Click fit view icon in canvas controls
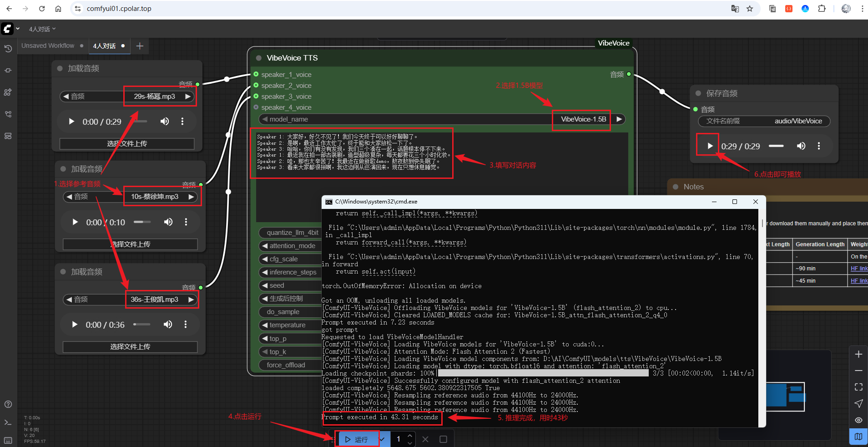Screen dimensions: 868x447 tap(858, 387)
